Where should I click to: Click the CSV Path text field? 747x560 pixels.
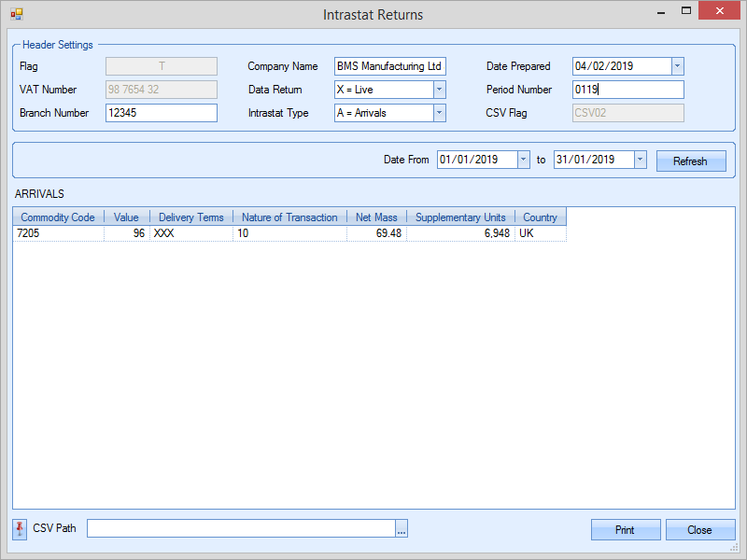coord(241,529)
